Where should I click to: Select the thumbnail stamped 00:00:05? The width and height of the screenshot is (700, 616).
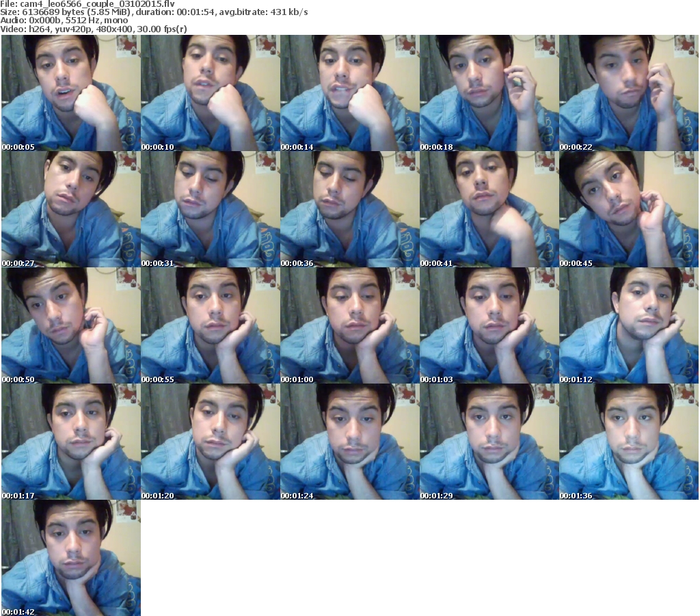pos(71,93)
